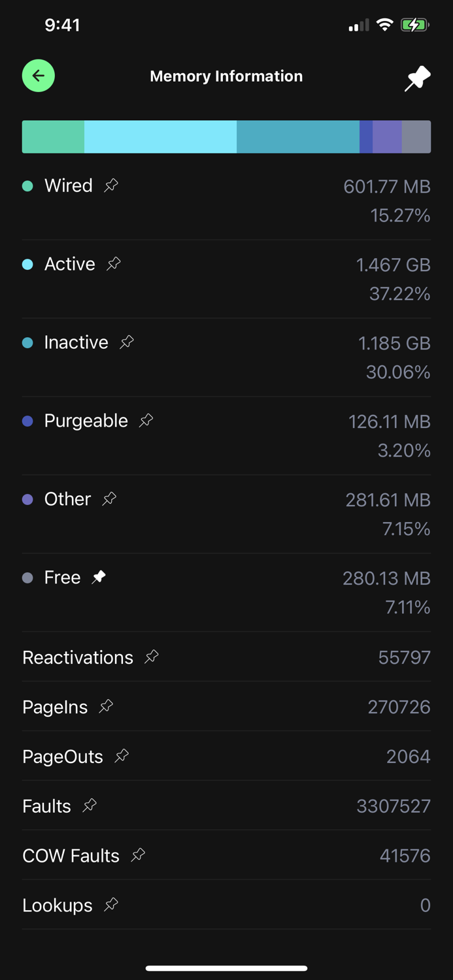
Task: Pin the COW Faults counter
Action: (x=138, y=855)
